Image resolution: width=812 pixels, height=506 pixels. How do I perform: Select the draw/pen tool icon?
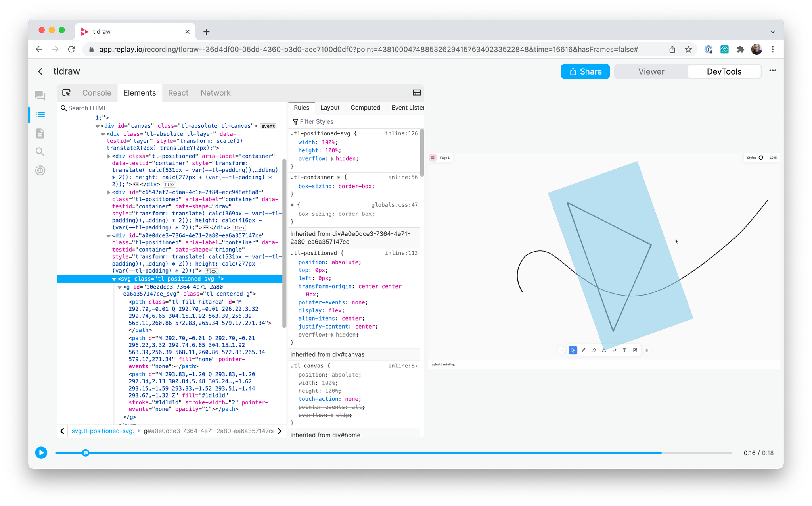[x=583, y=350]
